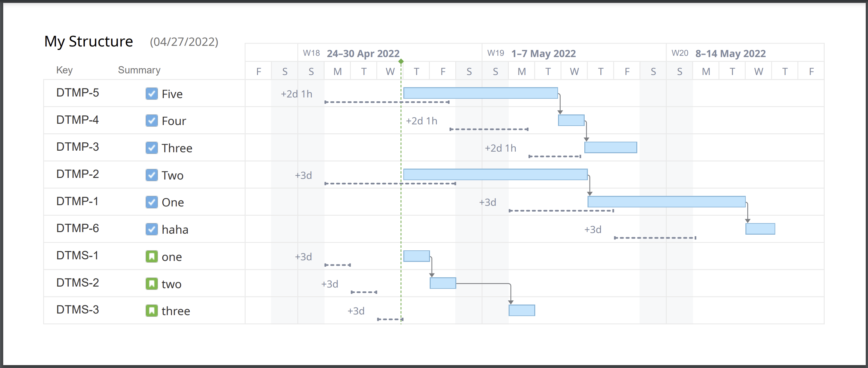Click the Story icon beside three
The image size is (868, 368).
(152, 310)
